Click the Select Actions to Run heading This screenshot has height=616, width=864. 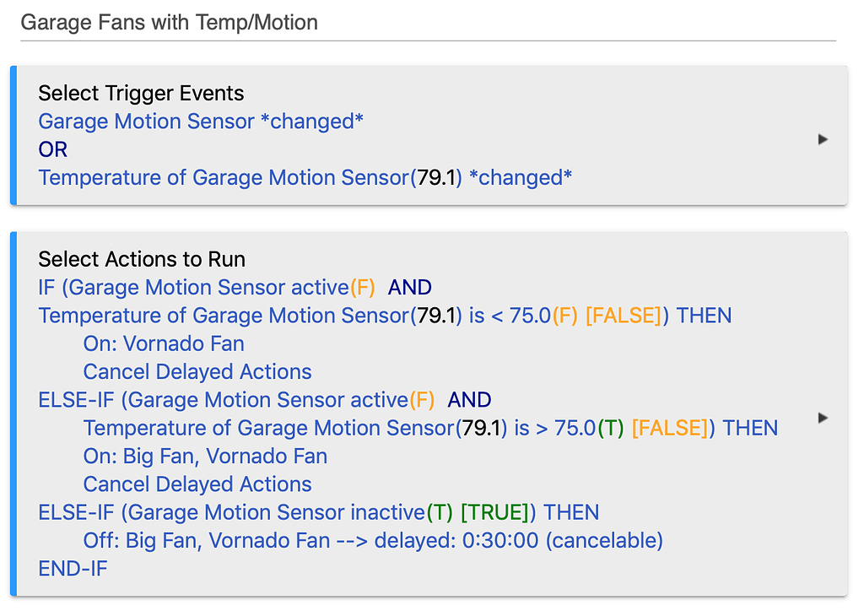point(142,259)
